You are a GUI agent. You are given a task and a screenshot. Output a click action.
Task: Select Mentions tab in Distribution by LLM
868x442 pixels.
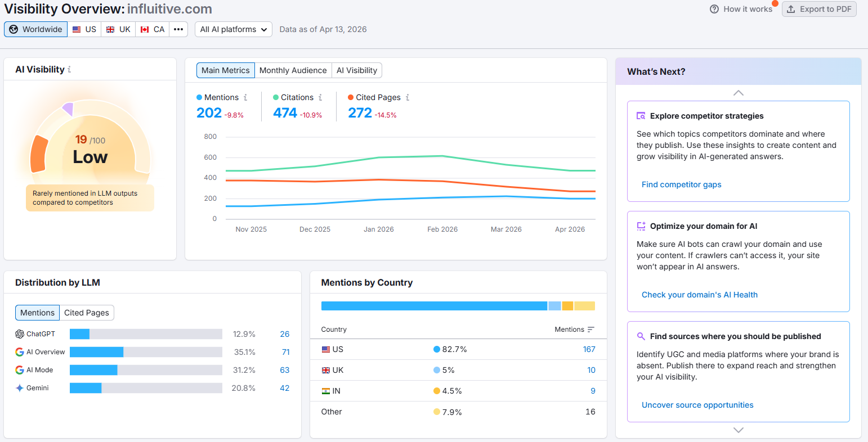click(x=38, y=313)
